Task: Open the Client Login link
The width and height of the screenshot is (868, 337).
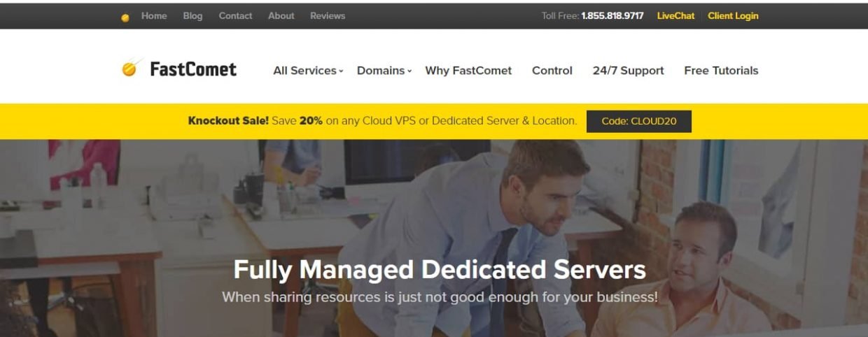Action: coord(733,15)
